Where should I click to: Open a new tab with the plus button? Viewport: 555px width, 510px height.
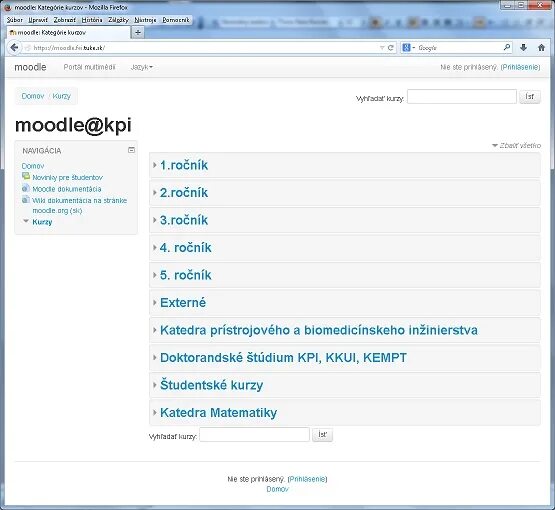138,33
